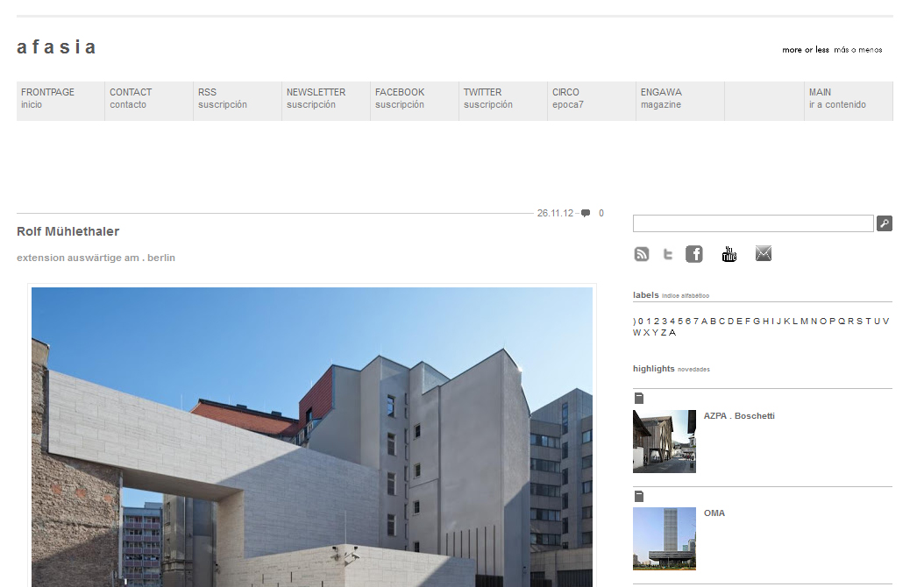Click the Twitter bird icon in sidebar
Image resolution: width=924 pixels, height=587 pixels.
pyautogui.click(x=668, y=254)
